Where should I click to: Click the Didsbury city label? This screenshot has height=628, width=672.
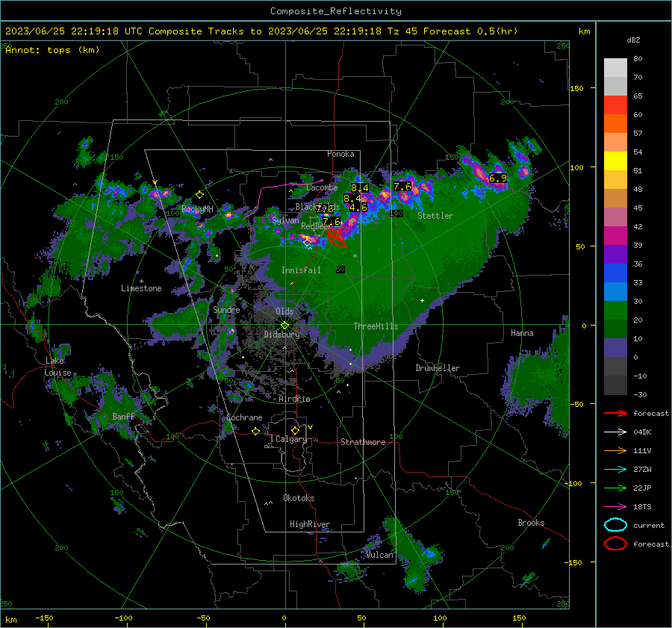pos(282,335)
